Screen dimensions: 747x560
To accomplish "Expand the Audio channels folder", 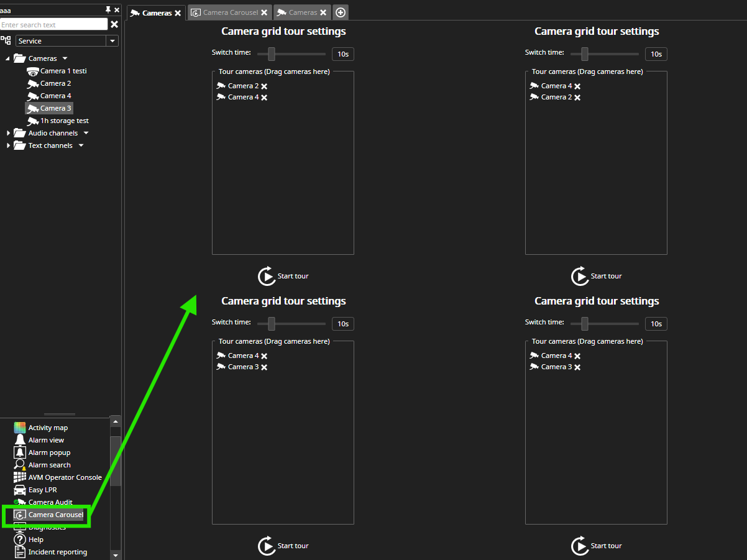I will click(9, 133).
